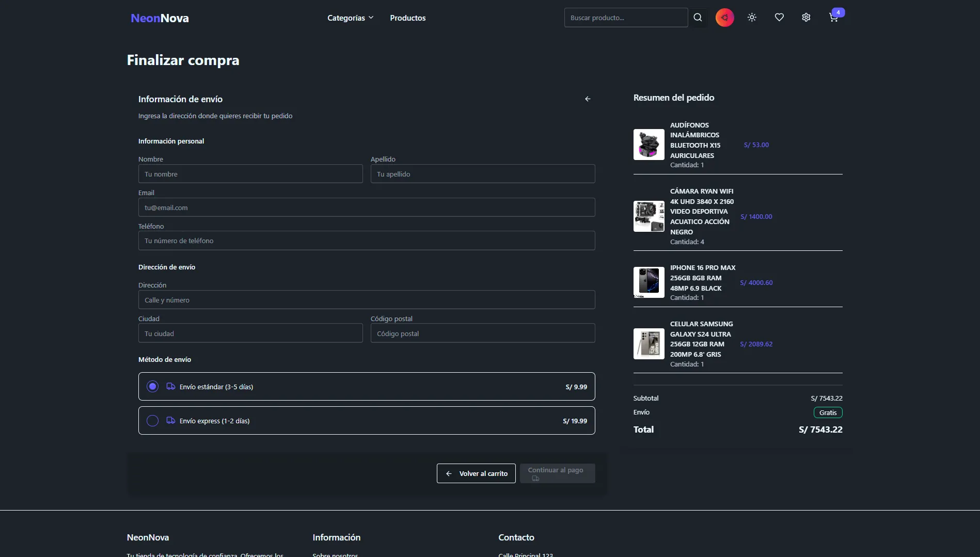
Task: Click back arrow in shipping information header
Action: 588,99
